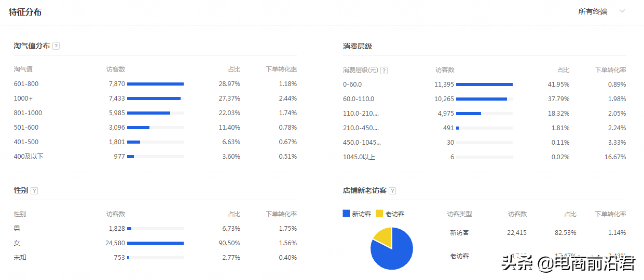Select the 1000+ 淘气值 row label
Image resolution: width=644 pixels, height=280 pixels.
pos(23,99)
